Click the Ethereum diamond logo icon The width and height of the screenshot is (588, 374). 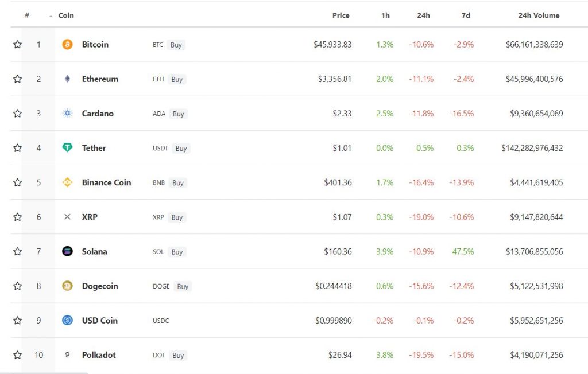68,79
